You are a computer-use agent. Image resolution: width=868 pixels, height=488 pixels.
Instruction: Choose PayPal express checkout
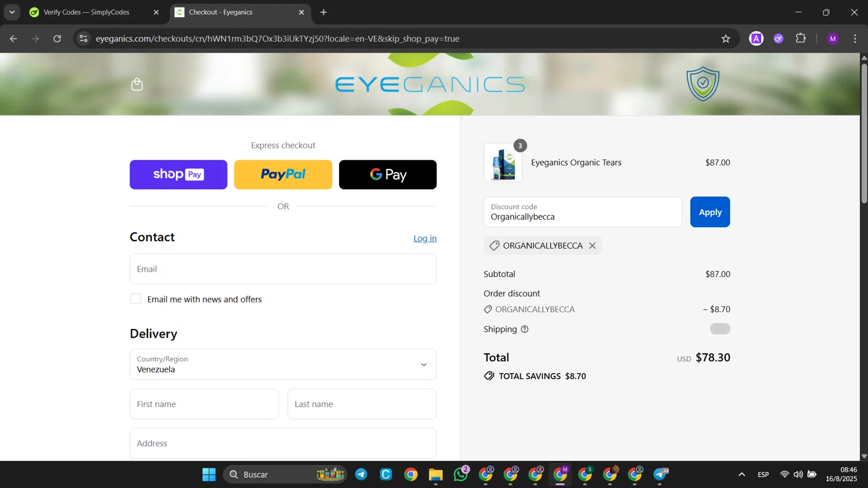[283, 175]
